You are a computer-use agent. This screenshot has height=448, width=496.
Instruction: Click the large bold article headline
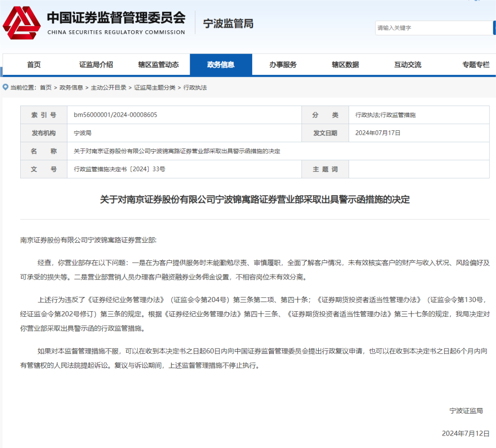pyautogui.click(x=254, y=200)
